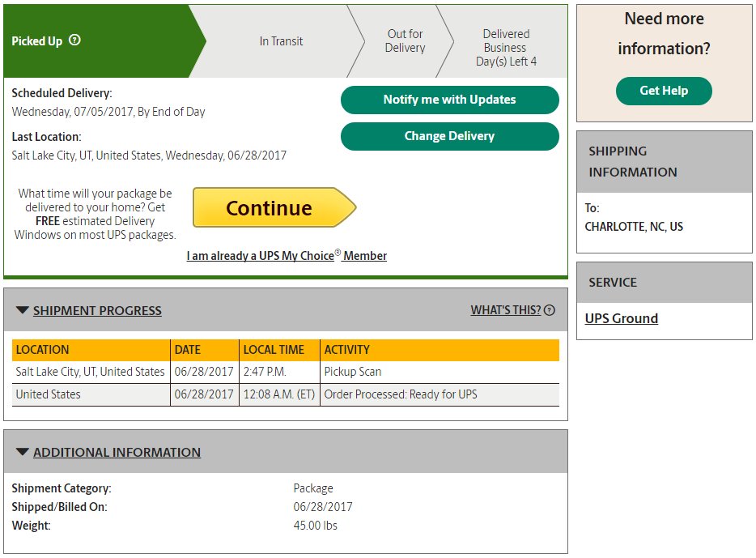This screenshot has height=558, width=756.
Task: Collapse the Additional Information triangle
Action: click(22, 451)
